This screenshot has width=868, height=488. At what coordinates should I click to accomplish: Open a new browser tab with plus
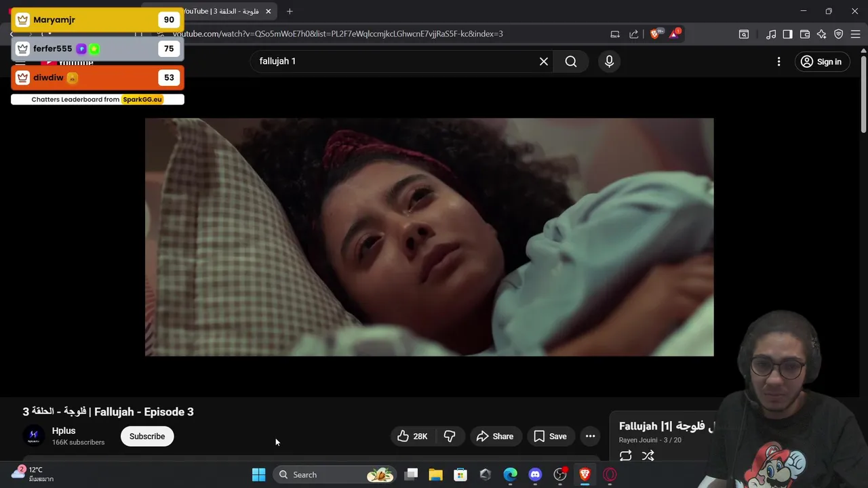pyautogui.click(x=290, y=12)
